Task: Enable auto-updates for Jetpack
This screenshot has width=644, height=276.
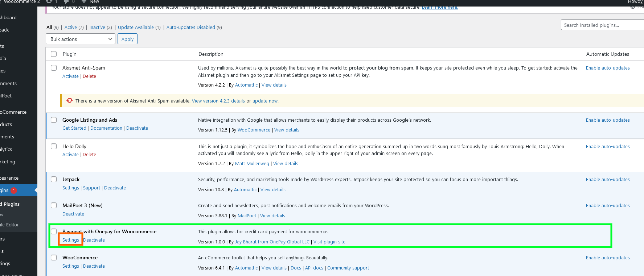Action: point(608,180)
